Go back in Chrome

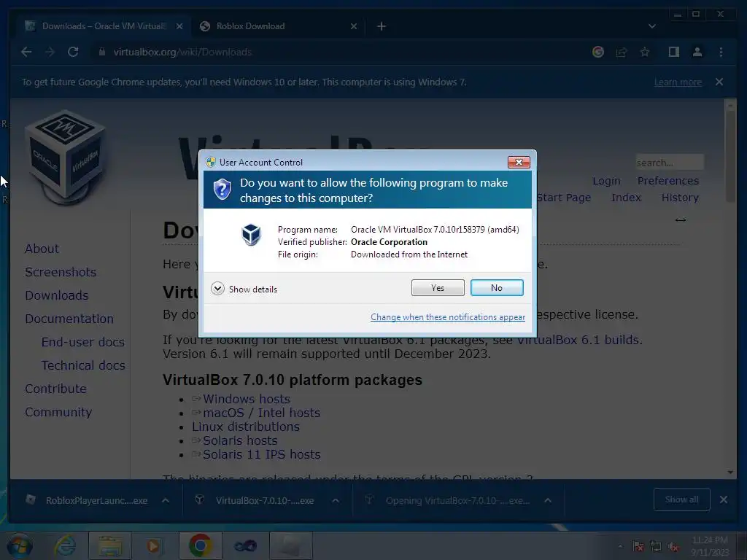click(27, 52)
